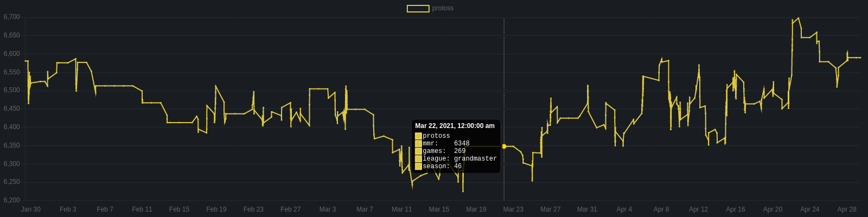This screenshot has width=868, height=217.
Task: Click the 6,500 y-axis label
Action: click(12, 91)
